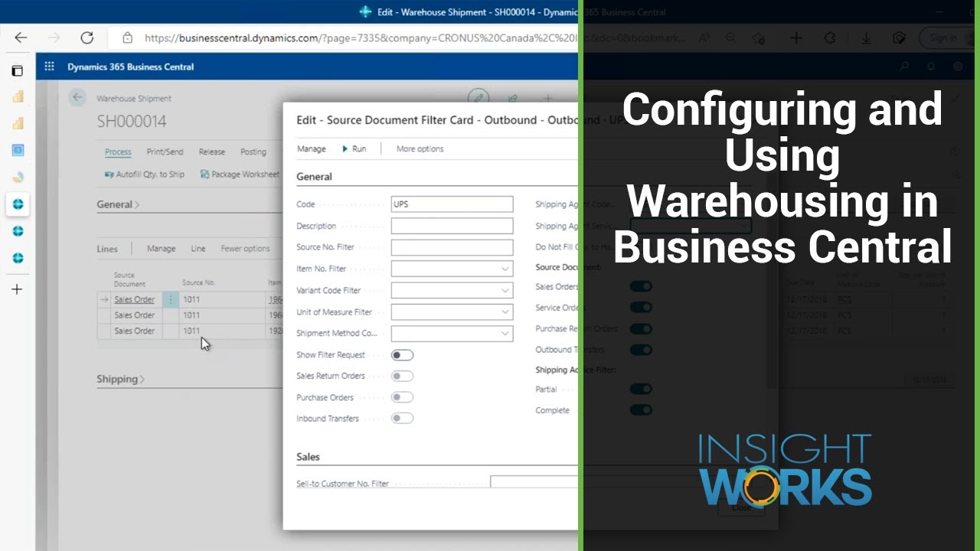Open the Dynamics 365 app launcher waffle

[x=49, y=67]
